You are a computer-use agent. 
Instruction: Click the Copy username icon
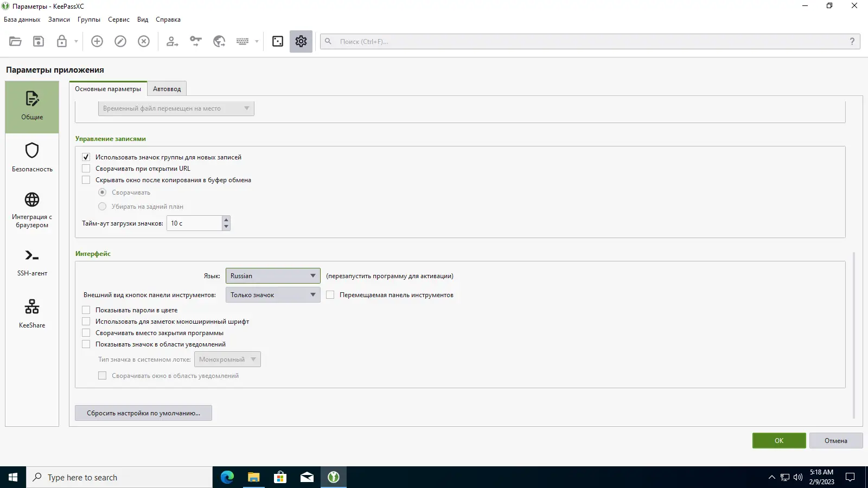(x=173, y=41)
